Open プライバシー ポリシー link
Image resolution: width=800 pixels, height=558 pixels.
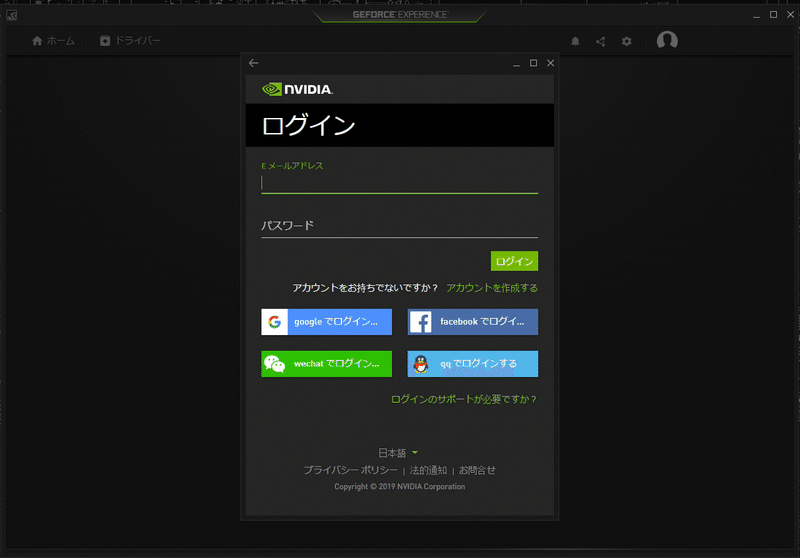point(351,470)
